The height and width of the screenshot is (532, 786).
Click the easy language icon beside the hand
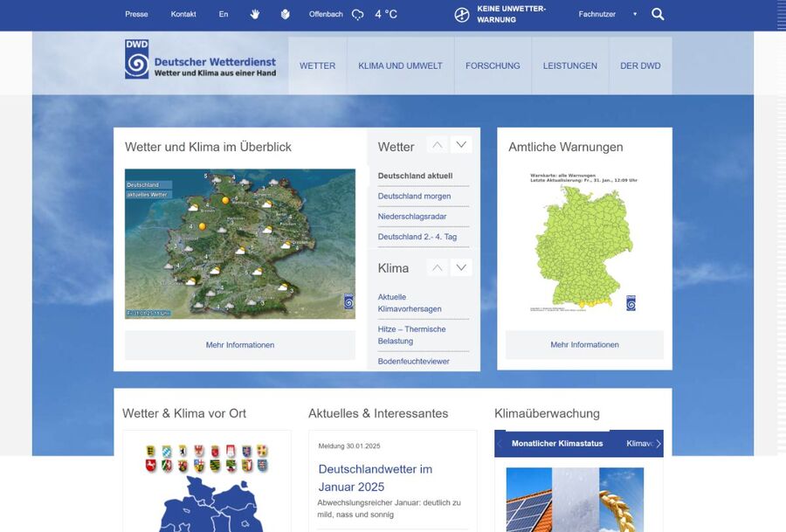(285, 14)
